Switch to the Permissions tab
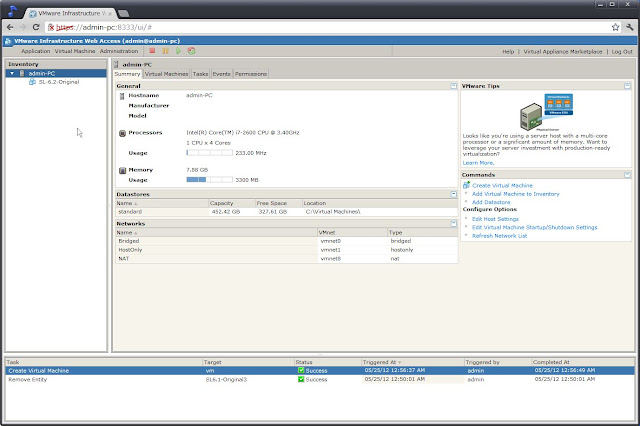The image size is (640, 426). [251, 74]
